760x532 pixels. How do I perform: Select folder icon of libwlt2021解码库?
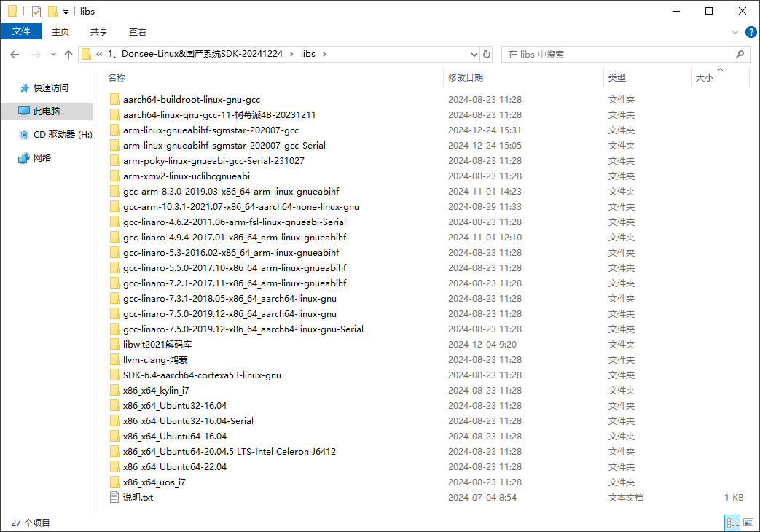coord(114,344)
